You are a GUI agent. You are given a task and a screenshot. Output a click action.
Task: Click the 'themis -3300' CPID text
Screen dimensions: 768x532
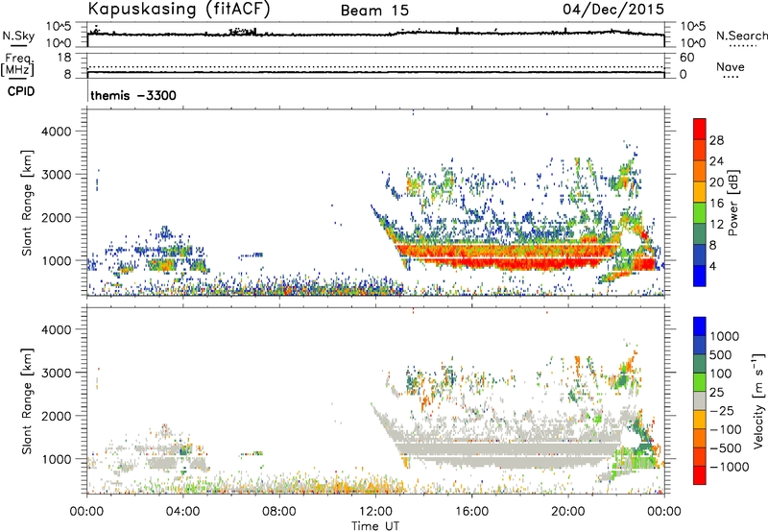coord(133,95)
